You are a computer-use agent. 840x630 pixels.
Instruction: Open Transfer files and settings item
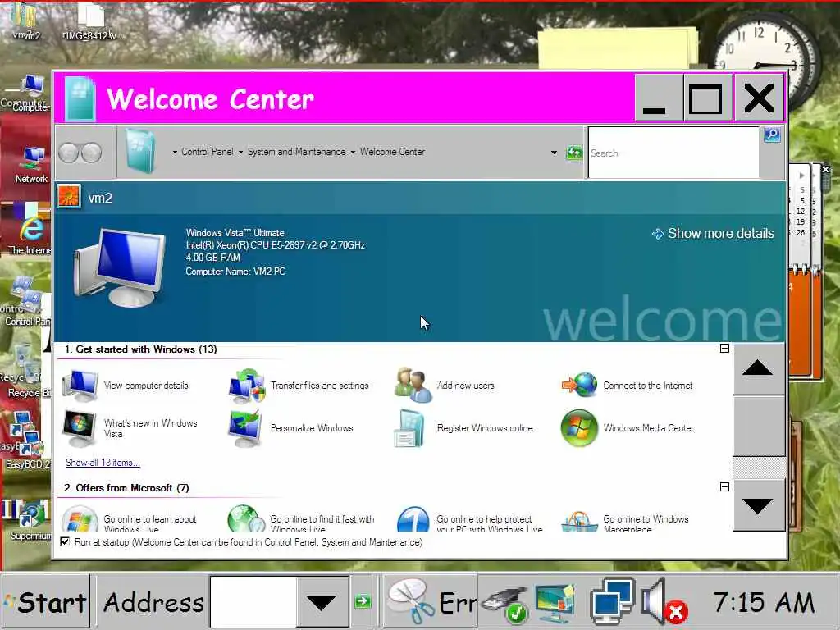(299, 386)
